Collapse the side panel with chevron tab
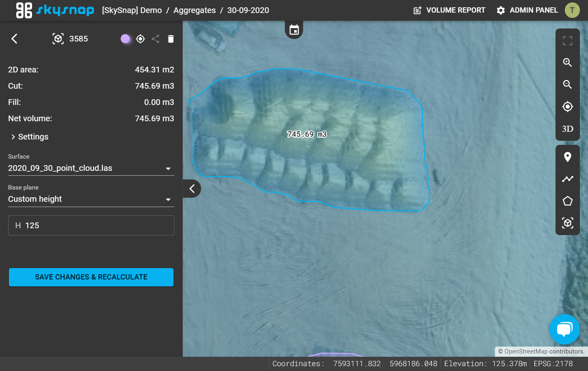 [192, 188]
